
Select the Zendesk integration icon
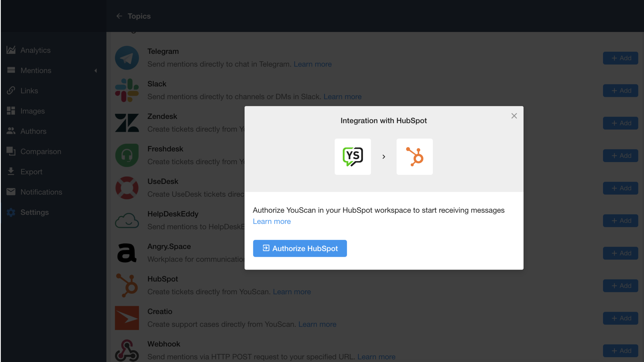(127, 123)
